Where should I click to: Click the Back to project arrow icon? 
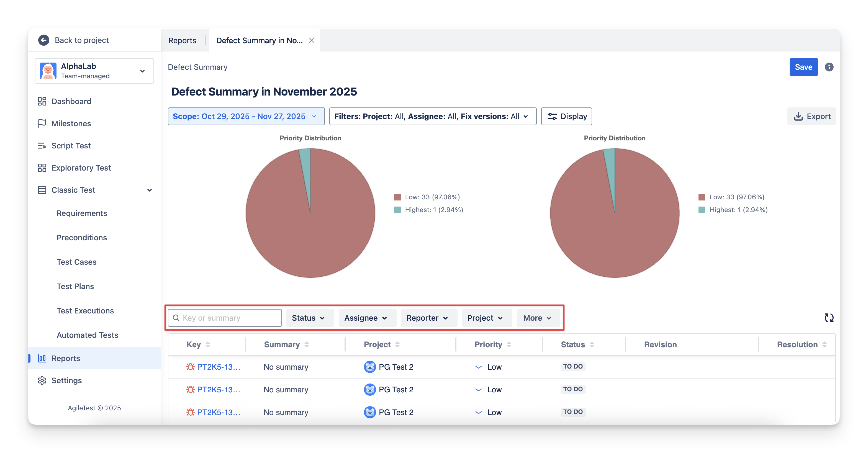(x=43, y=40)
